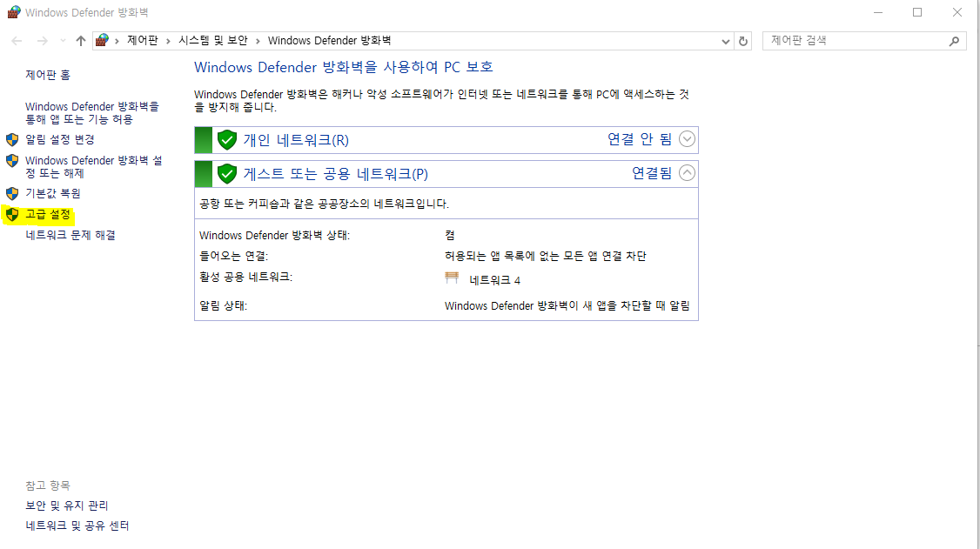Open firewall 설정 또는 해제 link
The width and height of the screenshot is (980, 549).
tap(93, 167)
